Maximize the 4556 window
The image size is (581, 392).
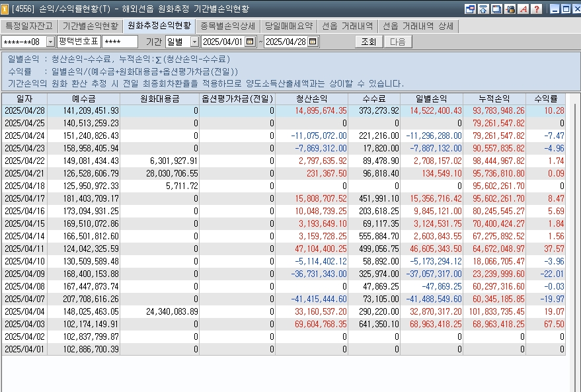pos(566,9)
